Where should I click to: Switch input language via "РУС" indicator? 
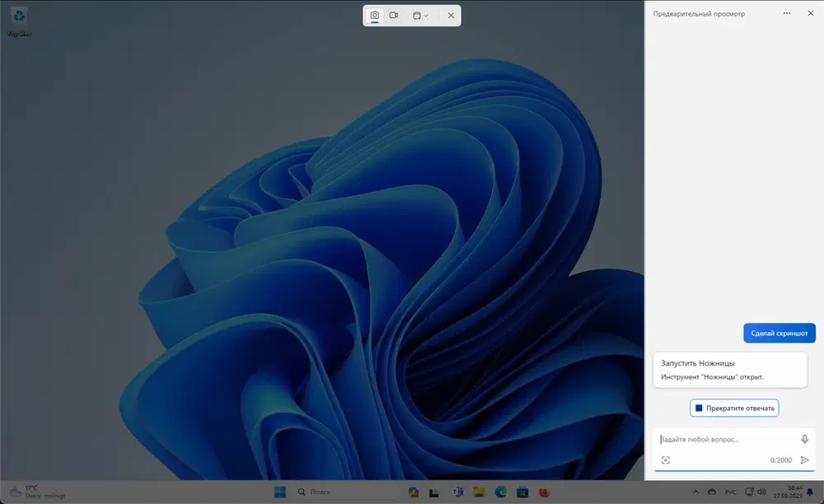[x=730, y=492]
